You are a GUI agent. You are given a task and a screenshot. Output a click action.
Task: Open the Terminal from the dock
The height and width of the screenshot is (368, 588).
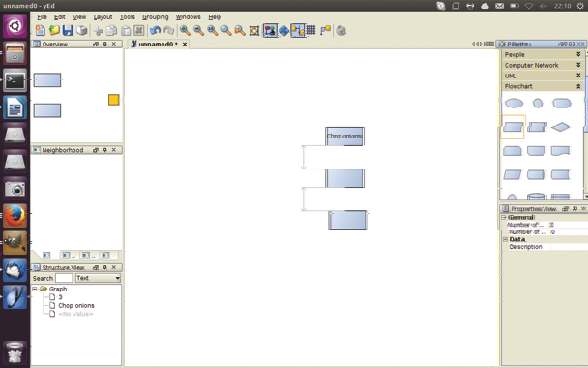pyautogui.click(x=15, y=80)
